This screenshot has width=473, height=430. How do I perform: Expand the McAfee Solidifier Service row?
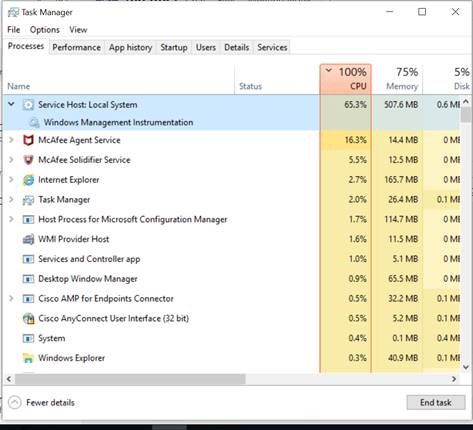(11, 160)
